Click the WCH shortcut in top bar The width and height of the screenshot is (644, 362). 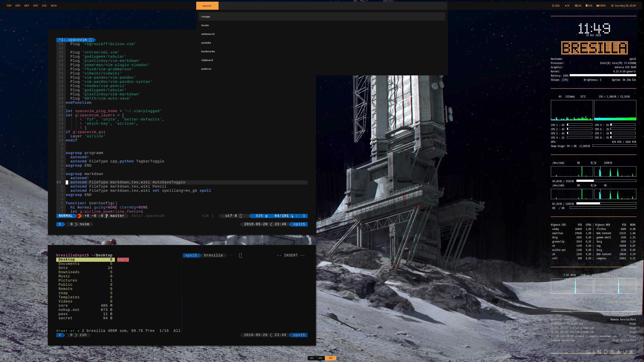click(53, 6)
